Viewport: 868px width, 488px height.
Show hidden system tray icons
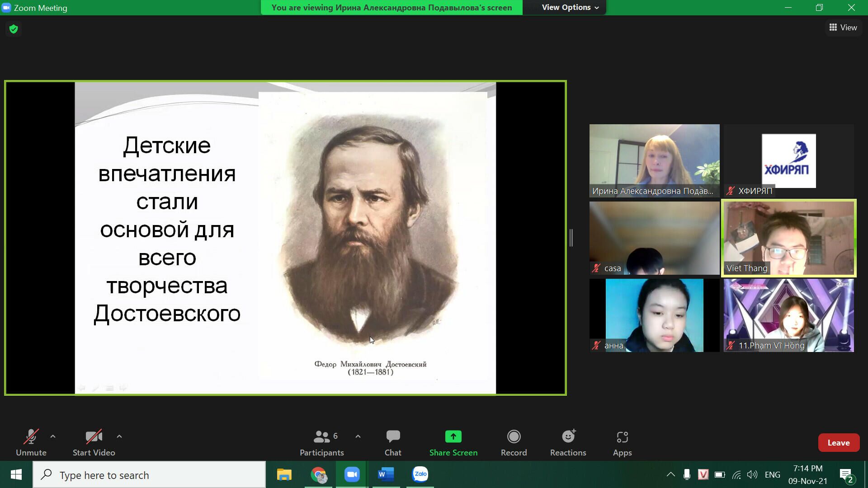click(x=671, y=474)
